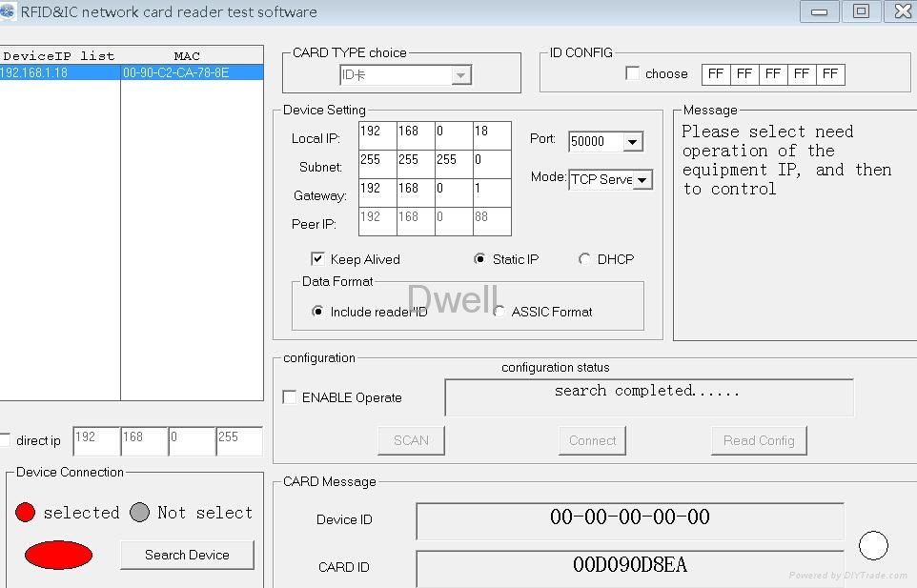Click the application icon in title bar
This screenshot has width=917, height=588.
(7, 11)
